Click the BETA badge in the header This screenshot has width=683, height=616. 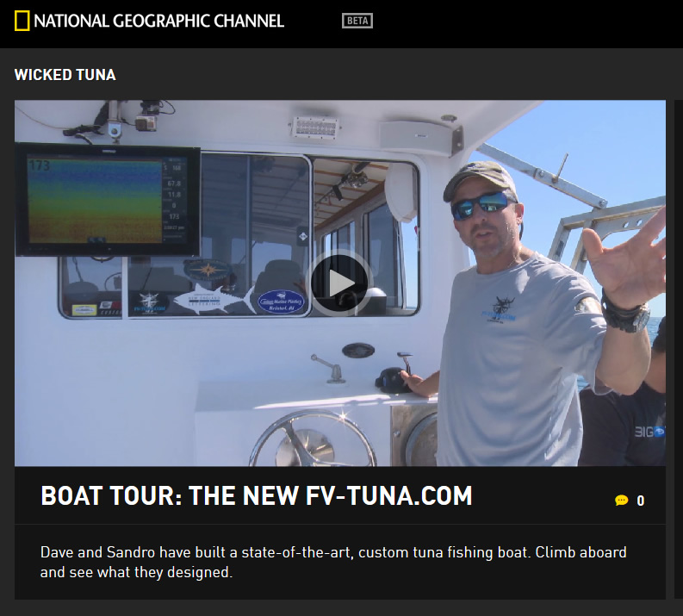pos(357,21)
